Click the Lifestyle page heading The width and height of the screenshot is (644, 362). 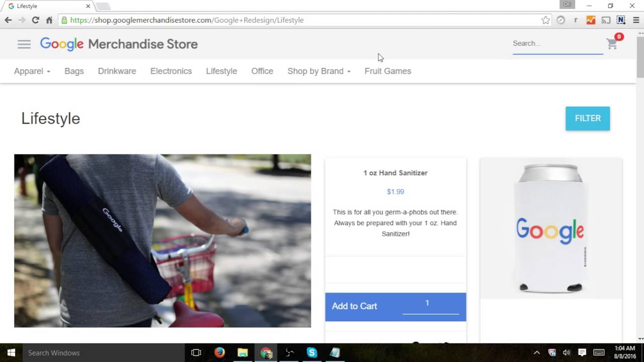50,119
